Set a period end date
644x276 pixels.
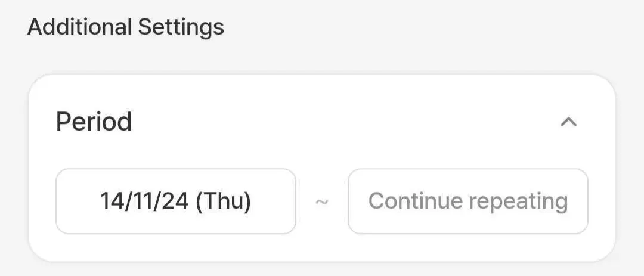(467, 201)
